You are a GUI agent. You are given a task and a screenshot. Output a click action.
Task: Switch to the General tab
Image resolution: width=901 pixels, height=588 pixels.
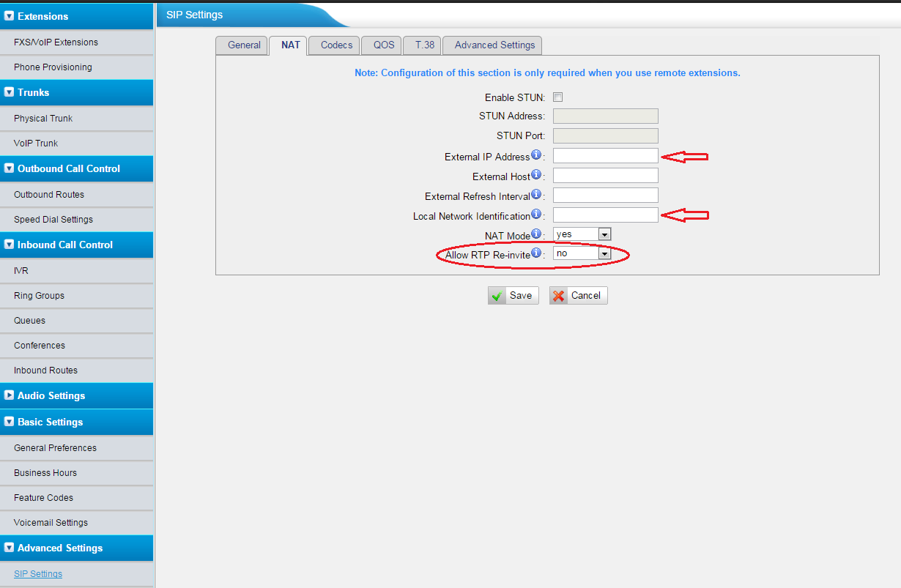(x=244, y=45)
